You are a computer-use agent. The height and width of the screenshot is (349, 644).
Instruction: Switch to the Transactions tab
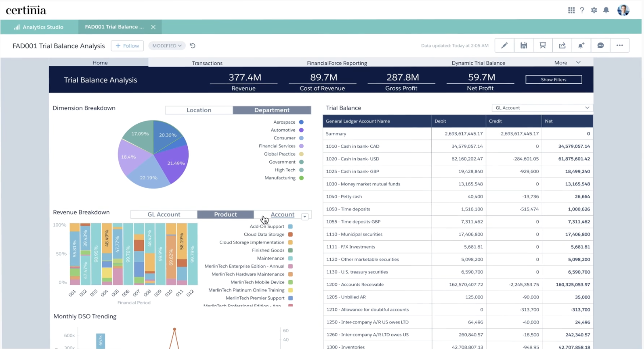207,63
